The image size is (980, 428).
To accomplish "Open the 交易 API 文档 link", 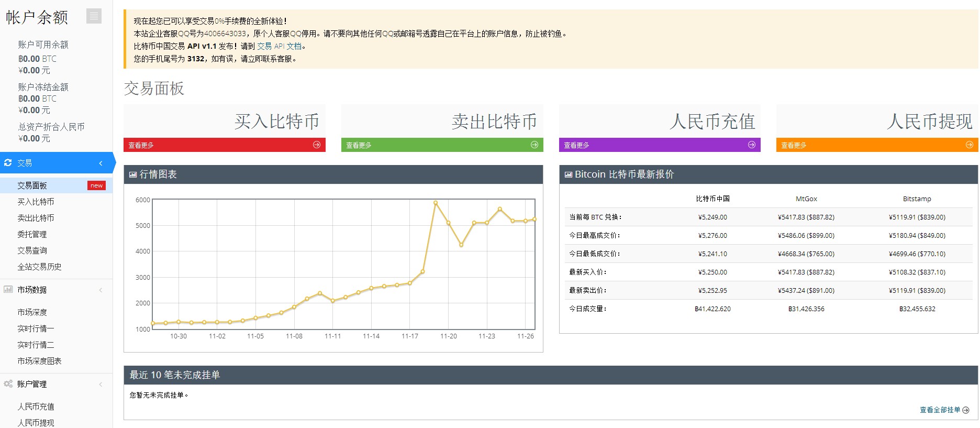I will [279, 46].
